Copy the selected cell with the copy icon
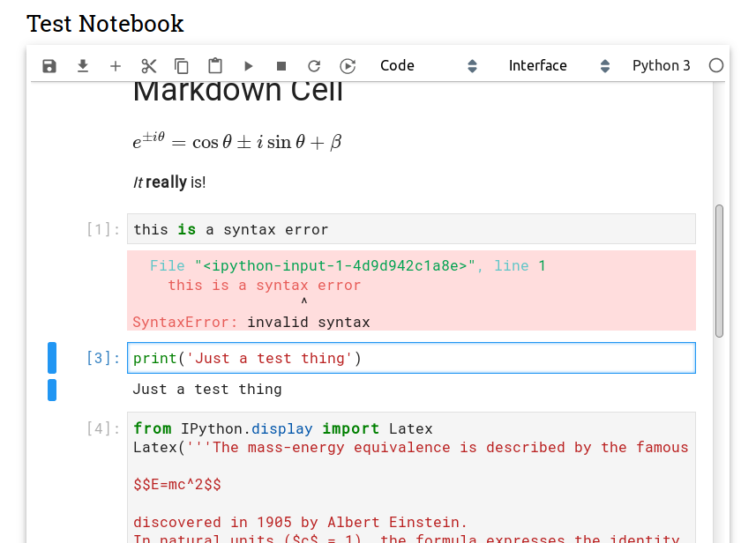 pos(182,66)
